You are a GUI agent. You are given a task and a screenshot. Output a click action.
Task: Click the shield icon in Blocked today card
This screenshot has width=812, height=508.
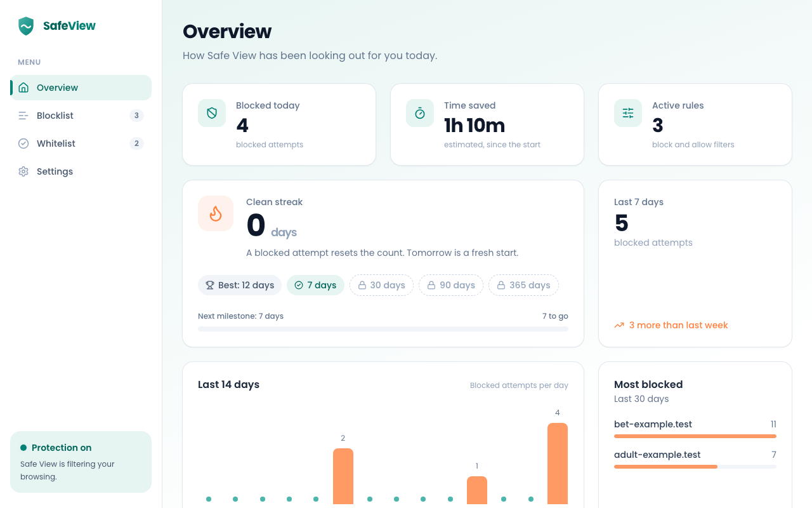coord(212,113)
